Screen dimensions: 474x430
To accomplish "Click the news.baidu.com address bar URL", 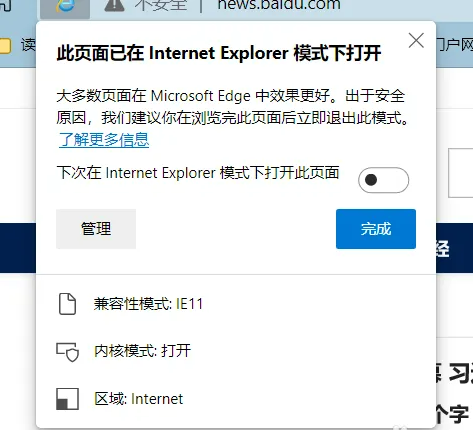I will click(x=279, y=5).
